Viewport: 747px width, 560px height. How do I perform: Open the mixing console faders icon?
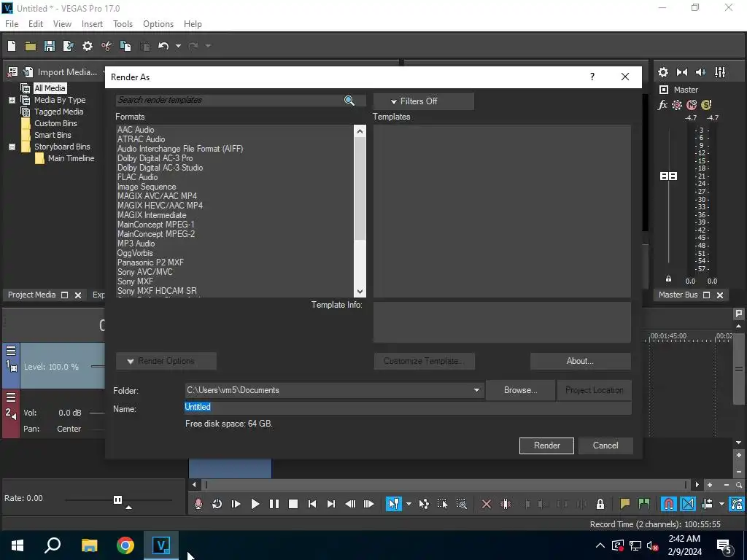click(720, 72)
